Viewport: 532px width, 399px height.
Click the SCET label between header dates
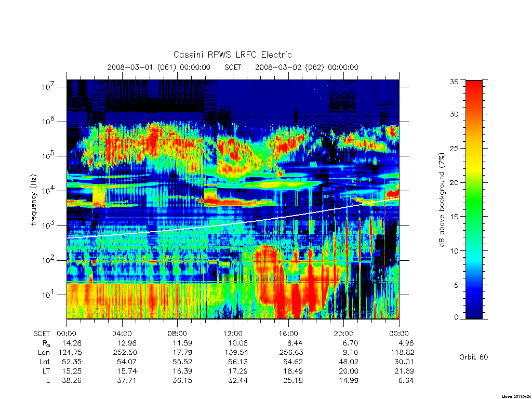tap(233, 67)
